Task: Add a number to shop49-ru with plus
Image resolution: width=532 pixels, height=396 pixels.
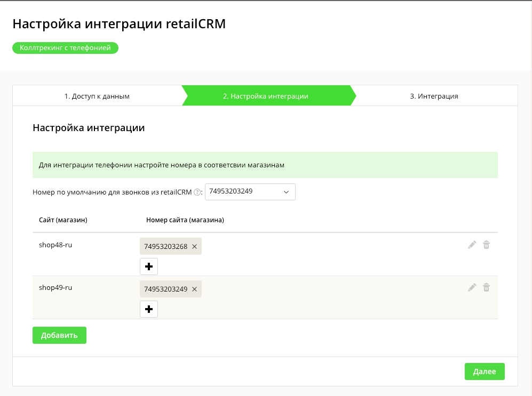Action: (x=148, y=309)
